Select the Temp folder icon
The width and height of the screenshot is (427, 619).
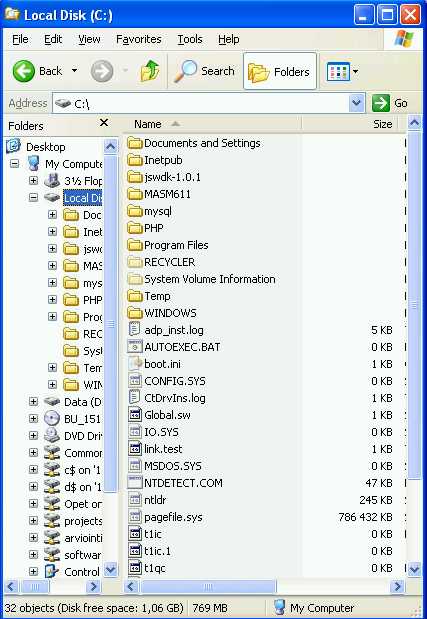[135, 296]
